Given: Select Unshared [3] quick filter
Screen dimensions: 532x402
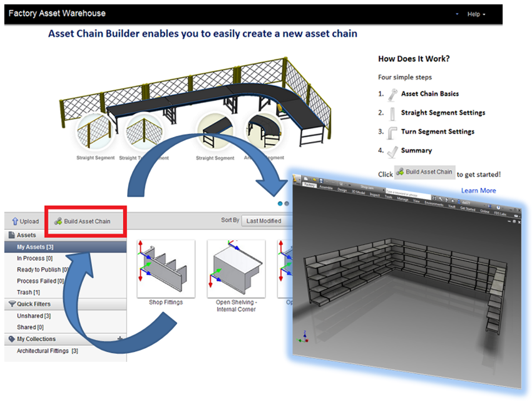Looking at the screenshot, I should pos(34,316).
